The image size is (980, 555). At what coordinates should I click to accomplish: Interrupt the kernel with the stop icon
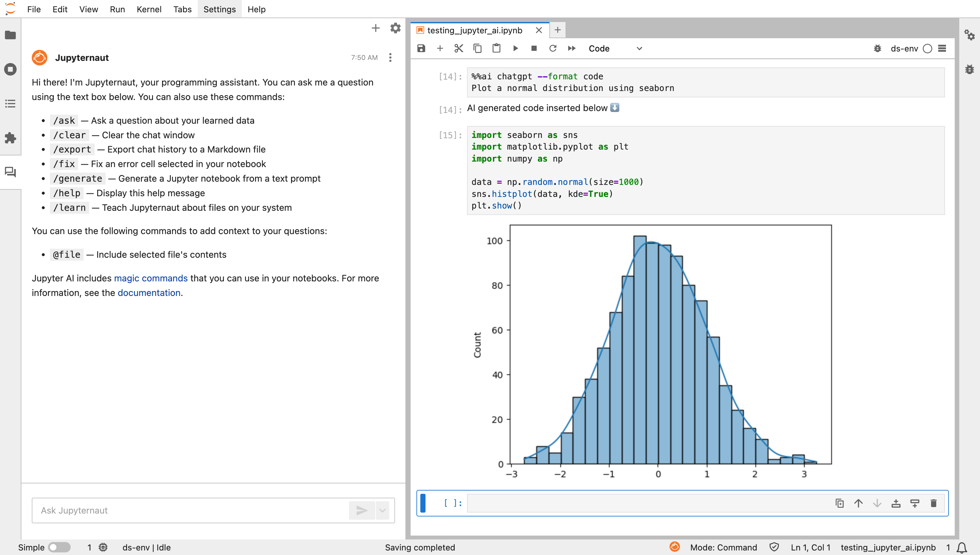[534, 49]
